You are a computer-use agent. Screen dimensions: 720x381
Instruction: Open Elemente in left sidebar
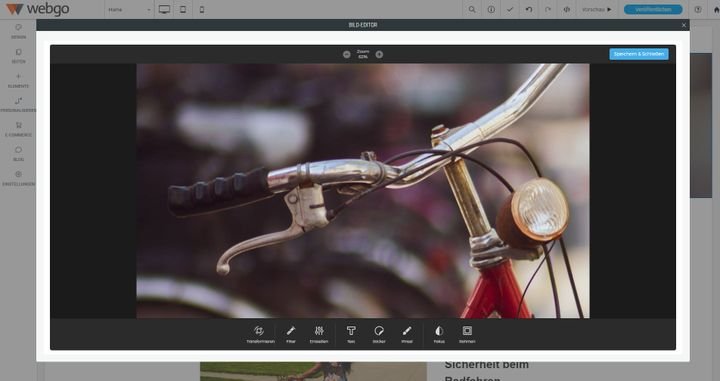point(18,81)
